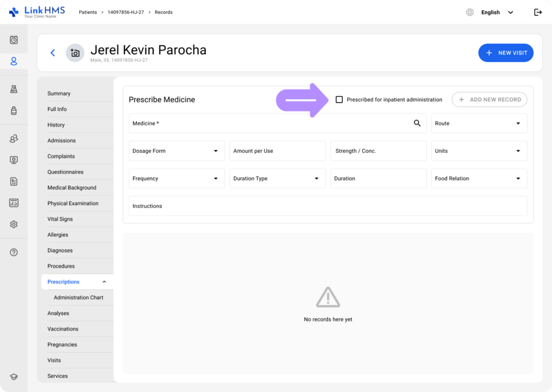Click the New Visit button

pos(506,53)
